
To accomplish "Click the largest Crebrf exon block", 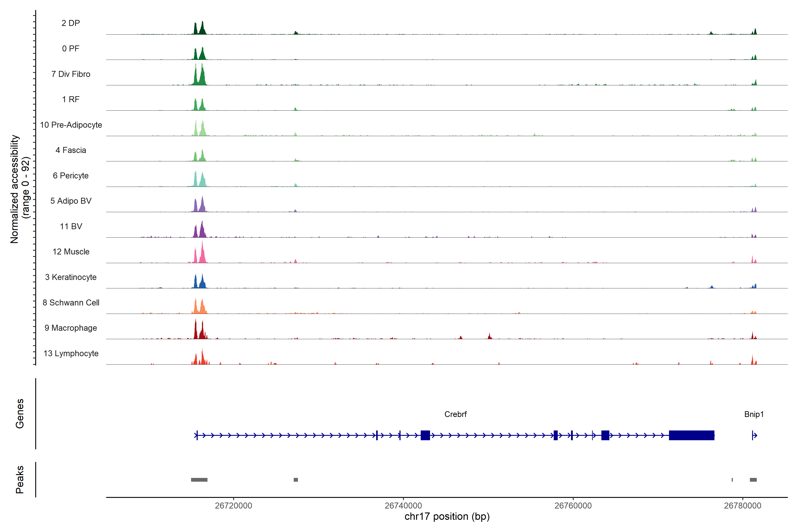I will pyautogui.click(x=691, y=435).
